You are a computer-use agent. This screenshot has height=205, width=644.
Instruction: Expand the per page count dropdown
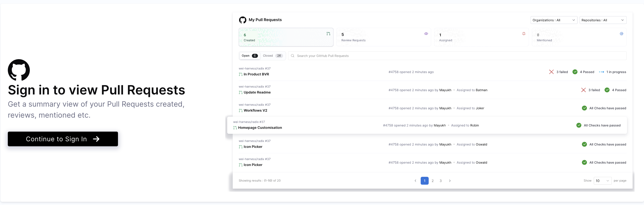click(602, 181)
